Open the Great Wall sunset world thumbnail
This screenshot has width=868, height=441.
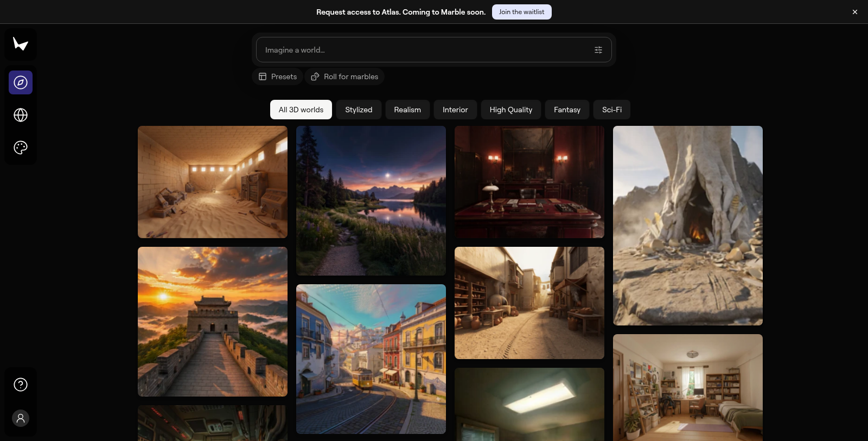[x=213, y=322]
